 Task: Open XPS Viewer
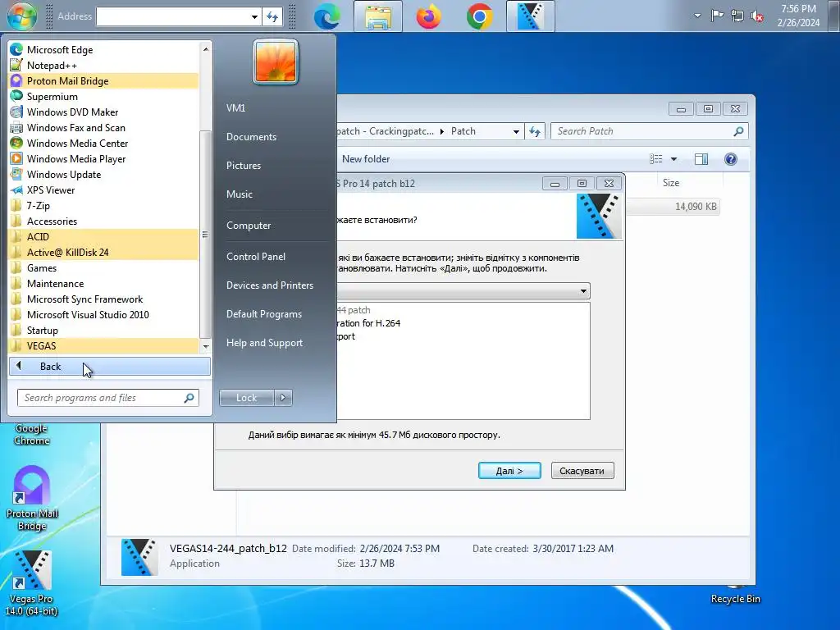pyautogui.click(x=103, y=189)
